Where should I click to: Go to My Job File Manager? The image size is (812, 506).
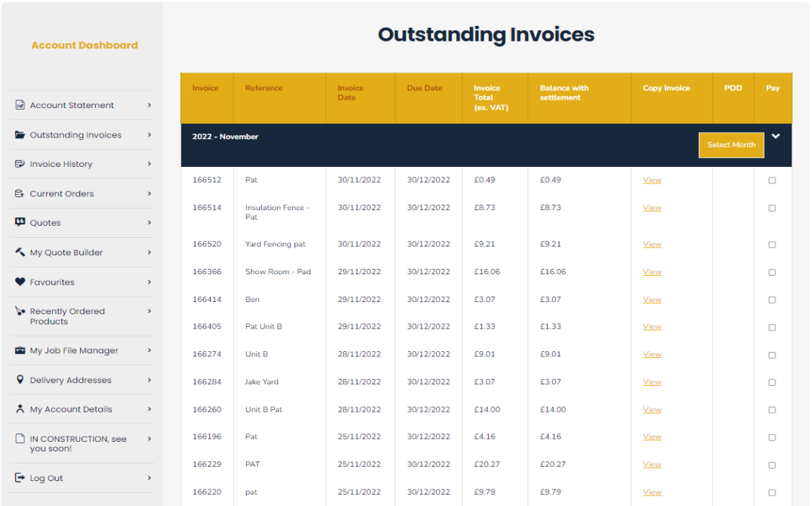tap(74, 350)
